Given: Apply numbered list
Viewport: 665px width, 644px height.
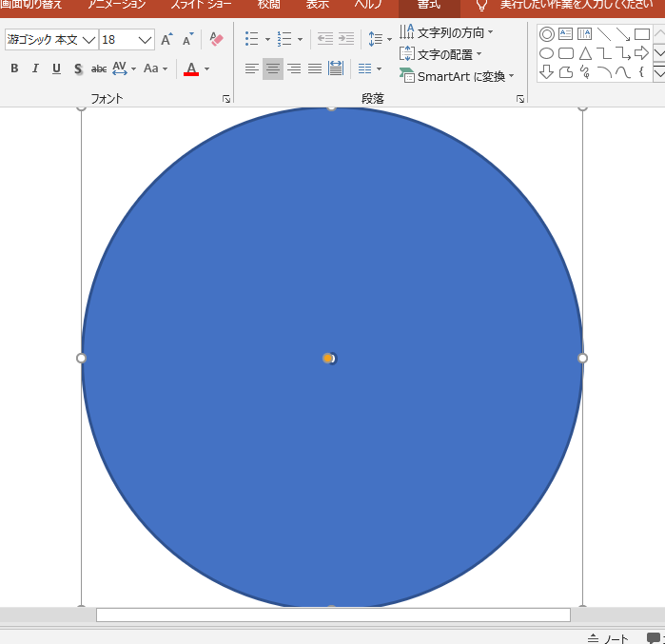Looking at the screenshot, I should pos(284,39).
